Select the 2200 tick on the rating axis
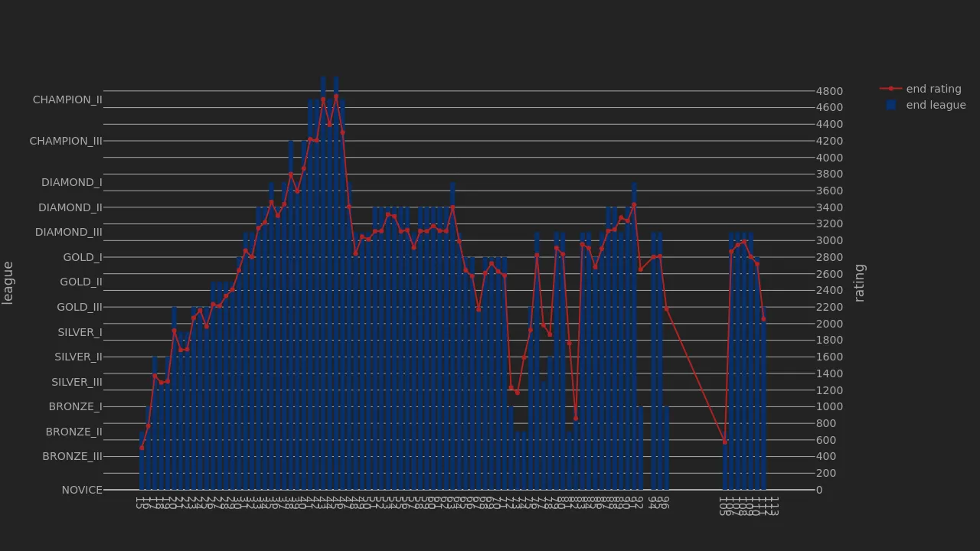 [x=830, y=307]
